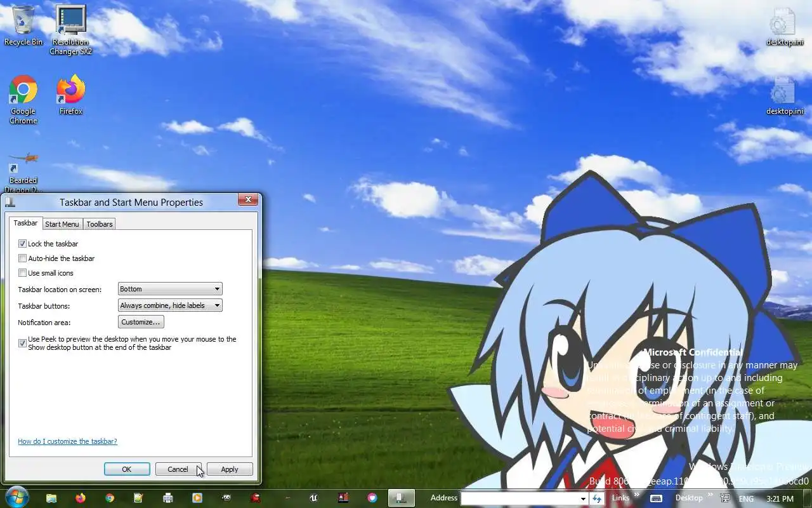Click the 3:21 PM clock
Image resolution: width=812 pixels, height=508 pixels.
pos(780,499)
